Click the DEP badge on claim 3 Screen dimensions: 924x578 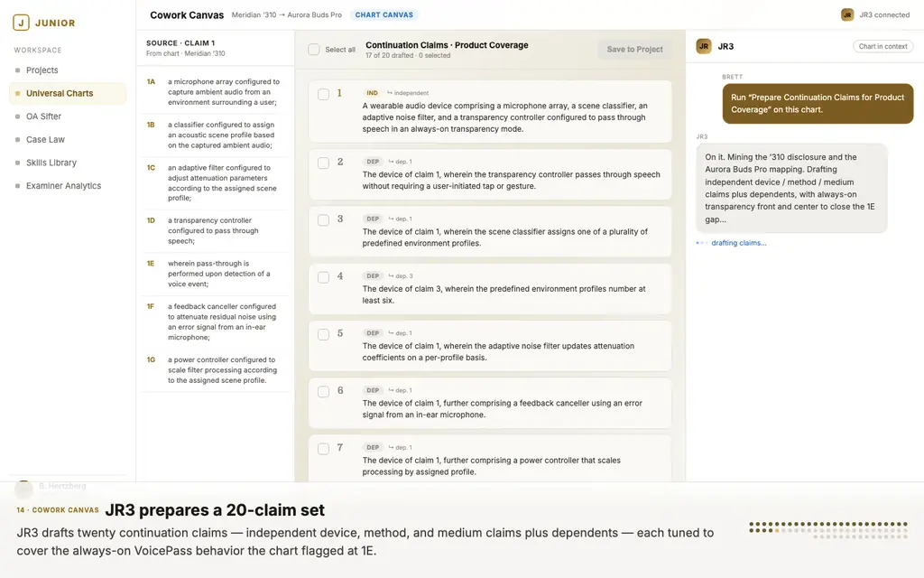tap(373, 219)
